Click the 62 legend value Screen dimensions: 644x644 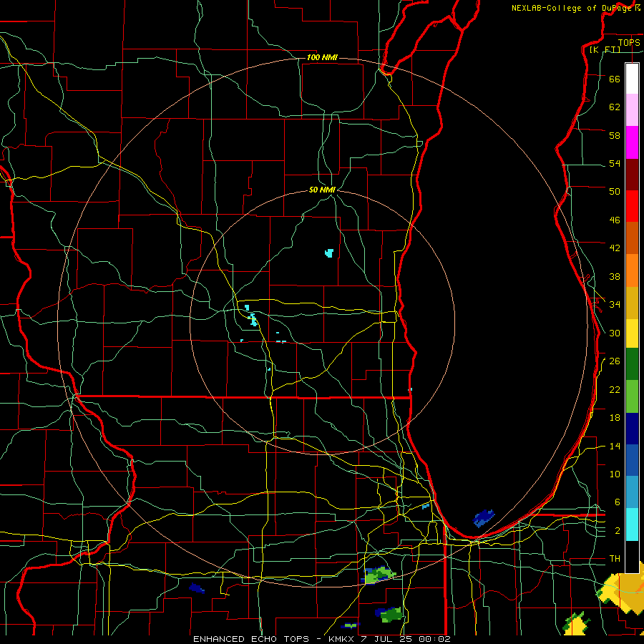pos(615,107)
